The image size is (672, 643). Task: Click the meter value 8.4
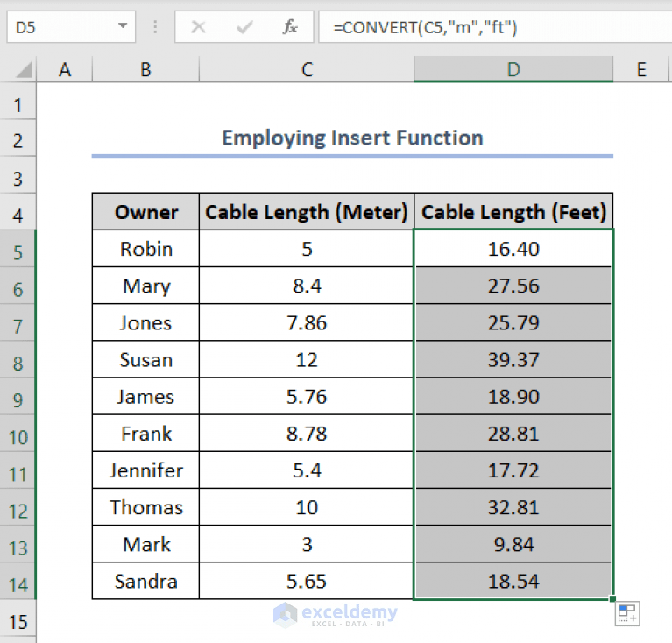pos(307,286)
